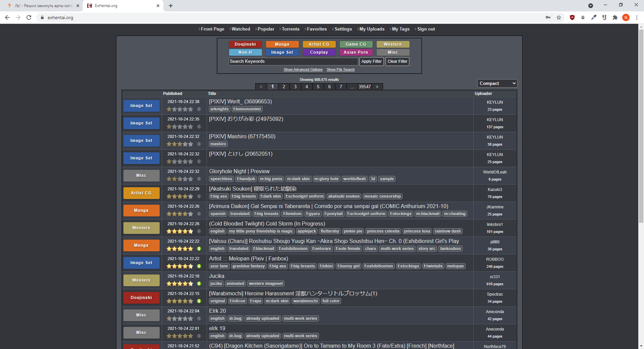The width and height of the screenshot is (644, 349).
Task: Click the Sign out link
Action: (x=426, y=29)
